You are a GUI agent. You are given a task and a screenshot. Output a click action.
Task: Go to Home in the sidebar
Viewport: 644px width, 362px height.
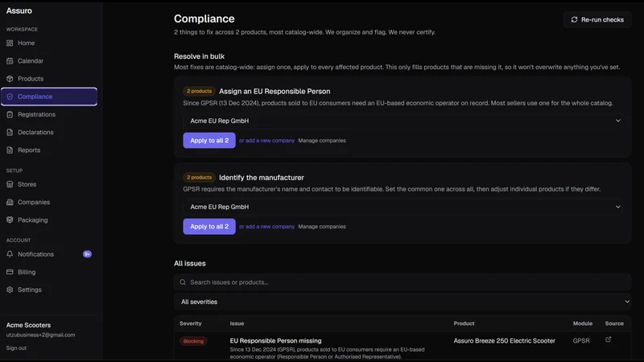49,43
